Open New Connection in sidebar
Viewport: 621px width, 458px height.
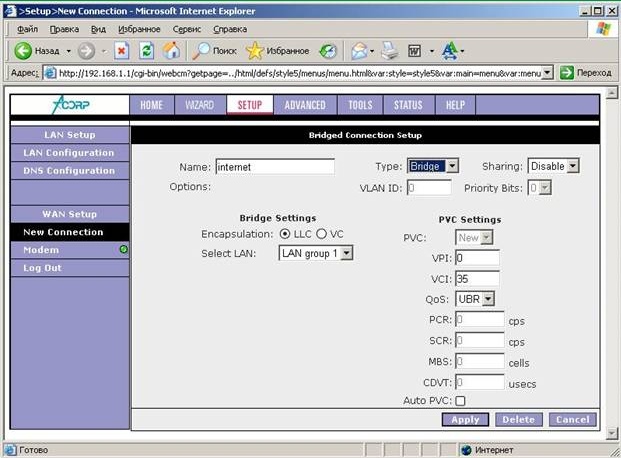point(70,232)
